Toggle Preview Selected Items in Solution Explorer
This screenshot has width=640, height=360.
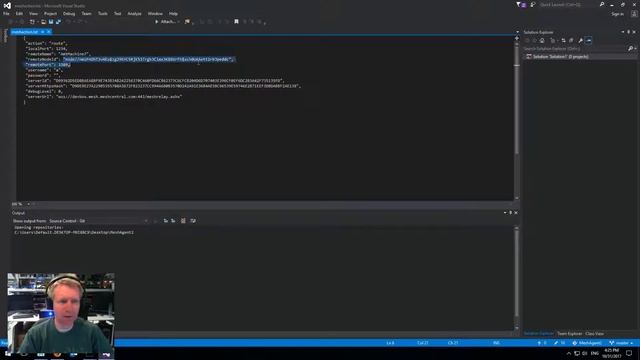[589, 40]
